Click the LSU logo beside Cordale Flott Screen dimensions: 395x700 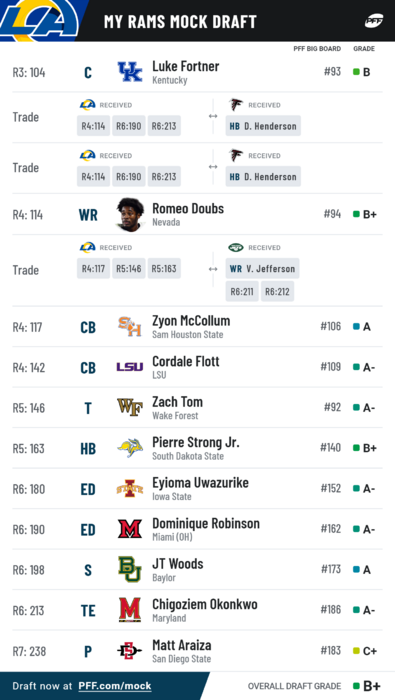pos(130,367)
